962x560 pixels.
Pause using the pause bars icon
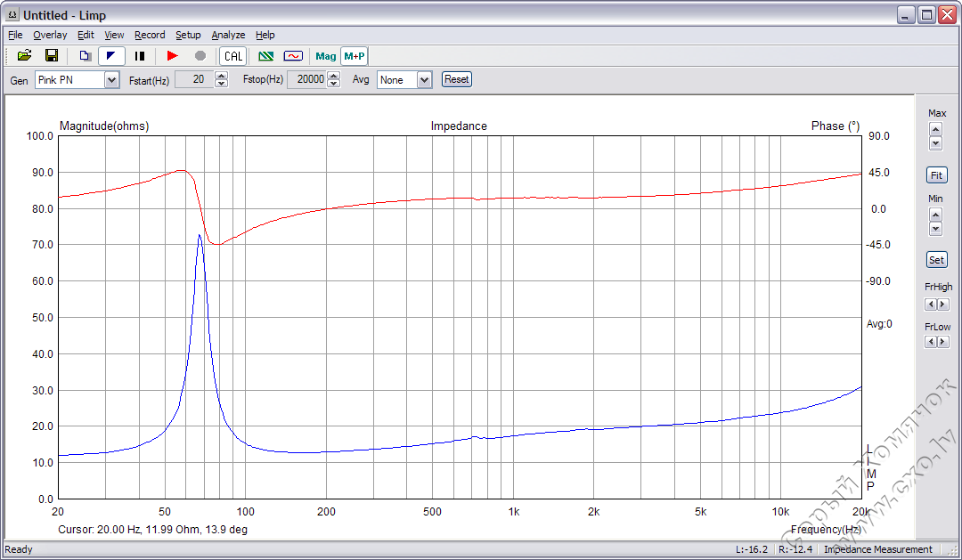140,56
